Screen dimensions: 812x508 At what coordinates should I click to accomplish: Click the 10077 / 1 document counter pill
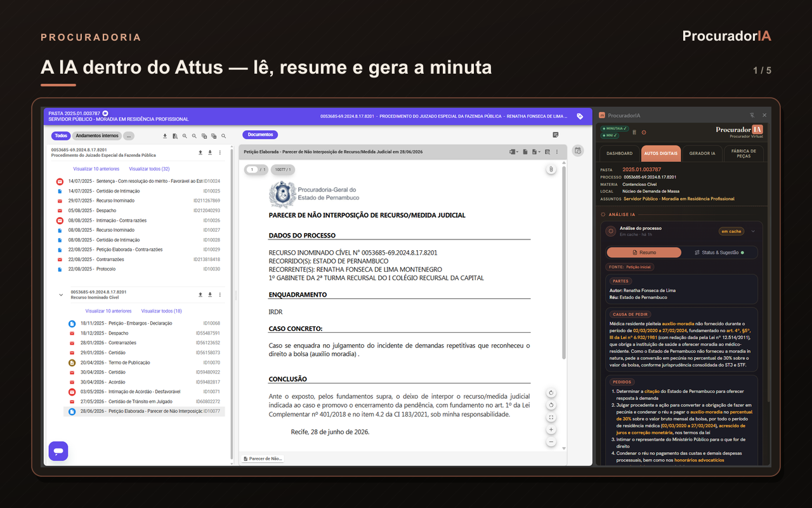pos(283,170)
